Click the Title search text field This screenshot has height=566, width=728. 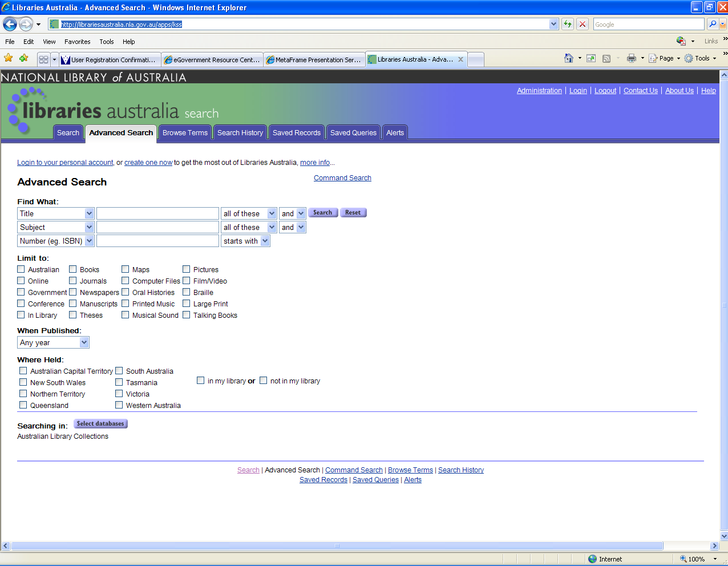pyautogui.click(x=157, y=213)
